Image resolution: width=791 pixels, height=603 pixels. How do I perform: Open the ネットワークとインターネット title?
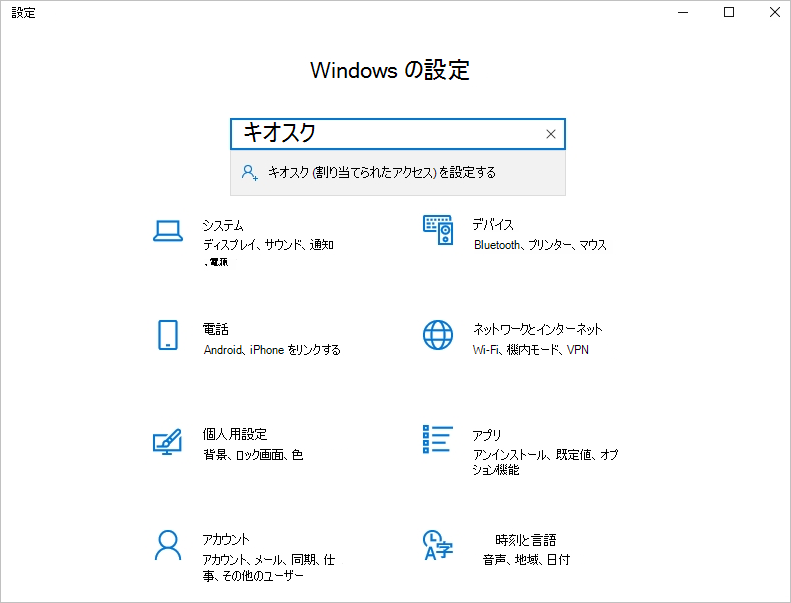click(x=538, y=329)
